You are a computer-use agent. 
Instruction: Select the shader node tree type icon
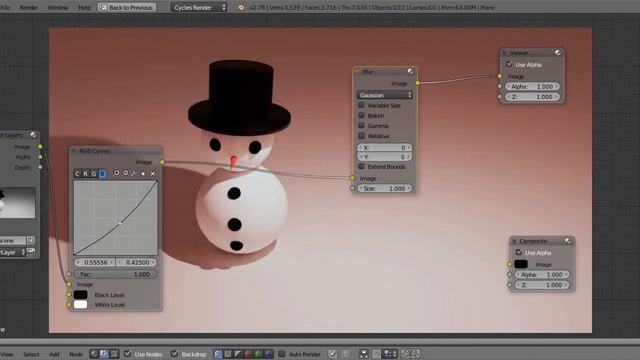click(x=94, y=354)
